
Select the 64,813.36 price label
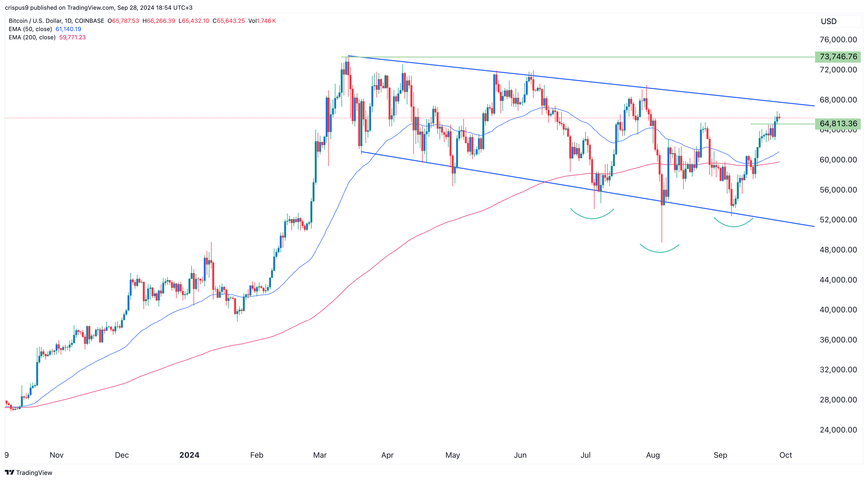(x=838, y=124)
